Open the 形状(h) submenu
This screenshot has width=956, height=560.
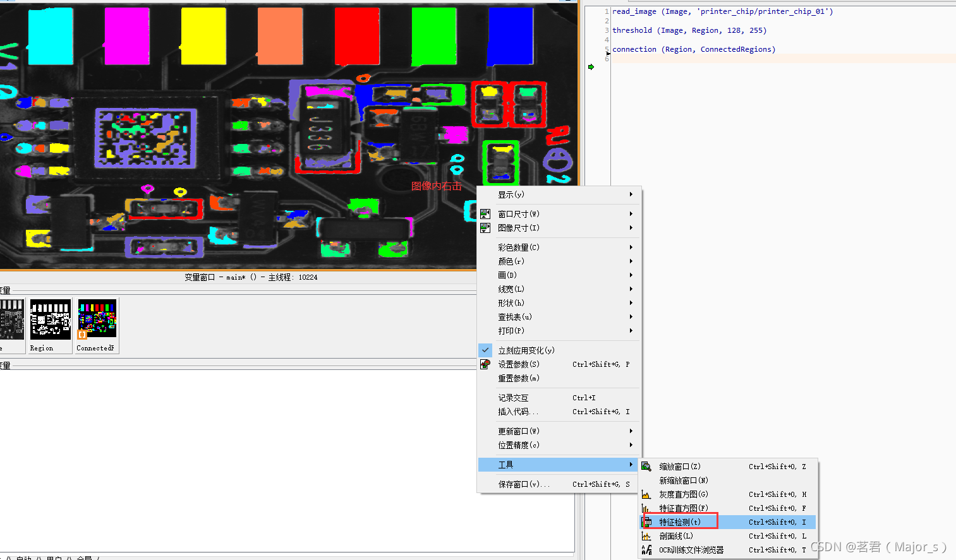coord(559,303)
